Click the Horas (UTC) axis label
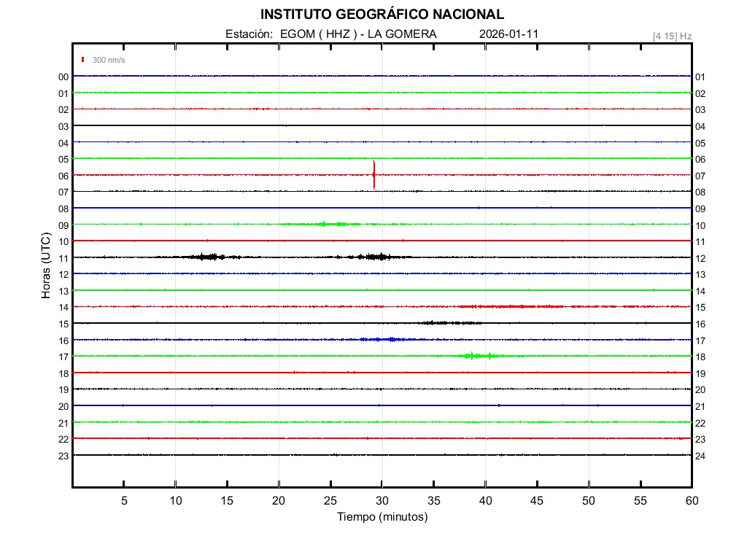 (45, 265)
